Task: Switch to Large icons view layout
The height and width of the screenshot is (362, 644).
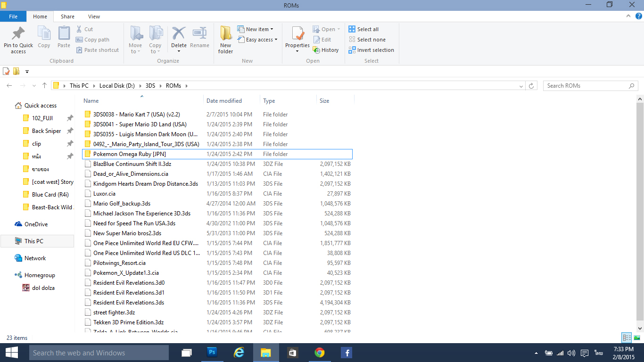Action: click(x=637, y=337)
